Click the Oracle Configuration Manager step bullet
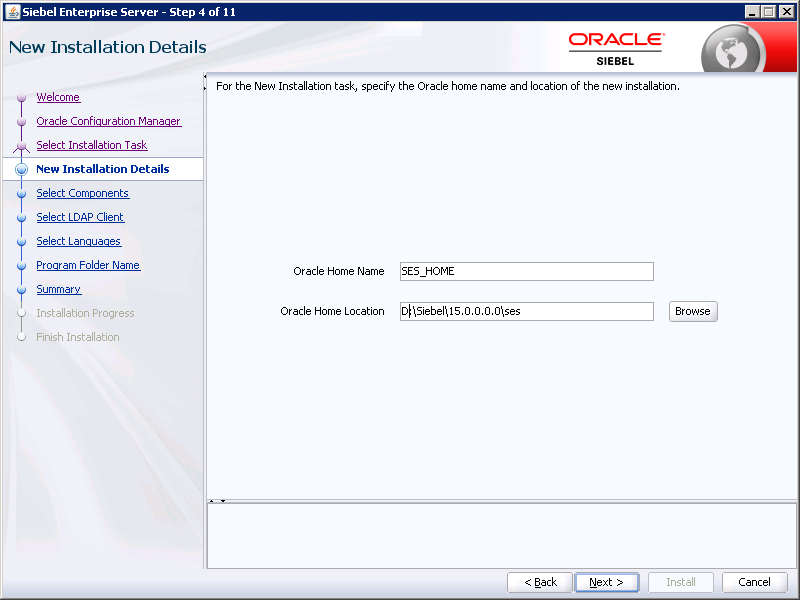This screenshot has height=600, width=800. (21, 121)
